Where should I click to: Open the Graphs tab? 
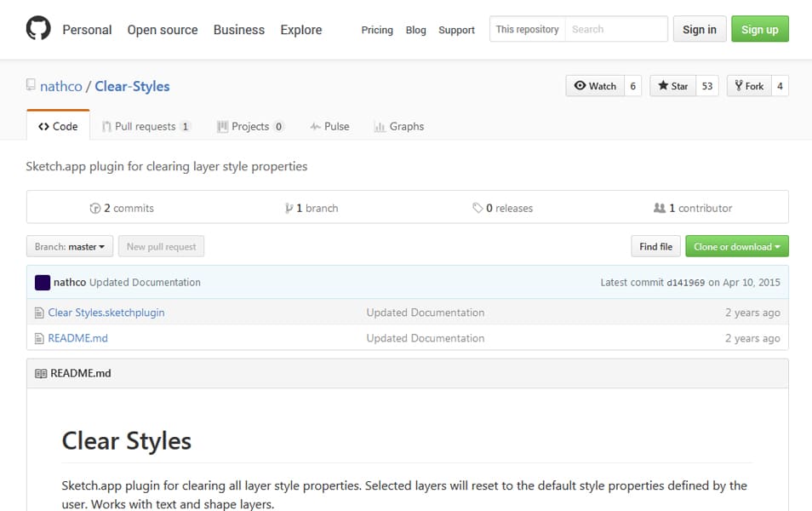(398, 126)
